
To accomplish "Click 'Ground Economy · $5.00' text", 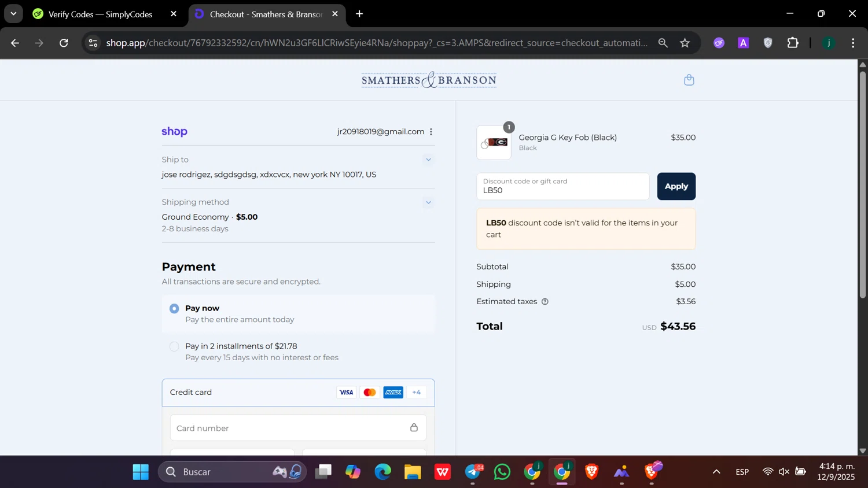I will click(x=209, y=217).
